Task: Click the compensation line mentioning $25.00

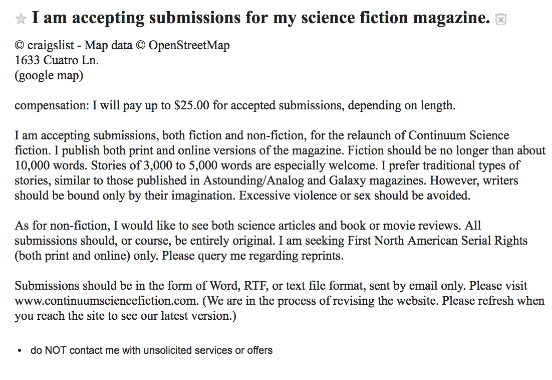Action: (x=235, y=105)
